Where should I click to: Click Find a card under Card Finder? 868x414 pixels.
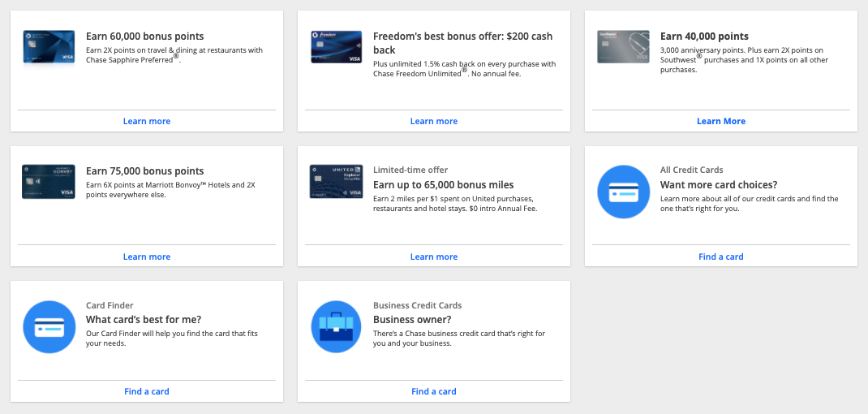147,391
